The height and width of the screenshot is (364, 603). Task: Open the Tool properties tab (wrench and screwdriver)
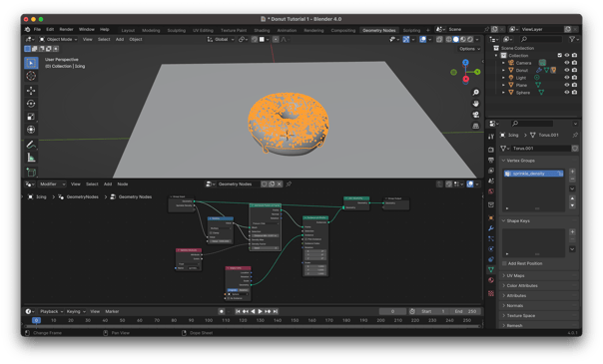(491, 137)
